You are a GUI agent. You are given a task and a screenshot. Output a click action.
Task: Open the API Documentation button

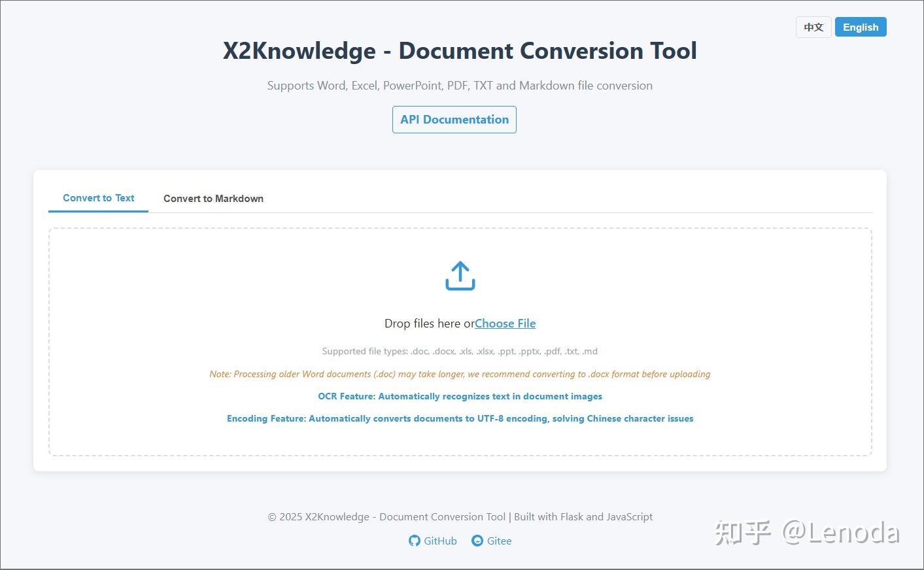pyautogui.click(x=454, y=120)
